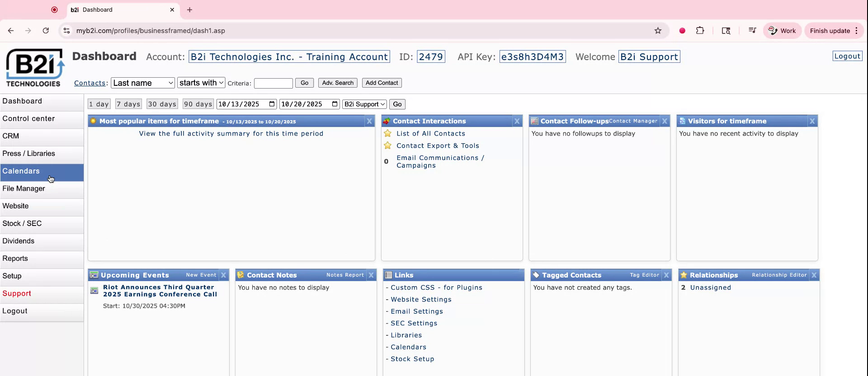Close the Contact Follow-ups panel

[x=665, y=121]
